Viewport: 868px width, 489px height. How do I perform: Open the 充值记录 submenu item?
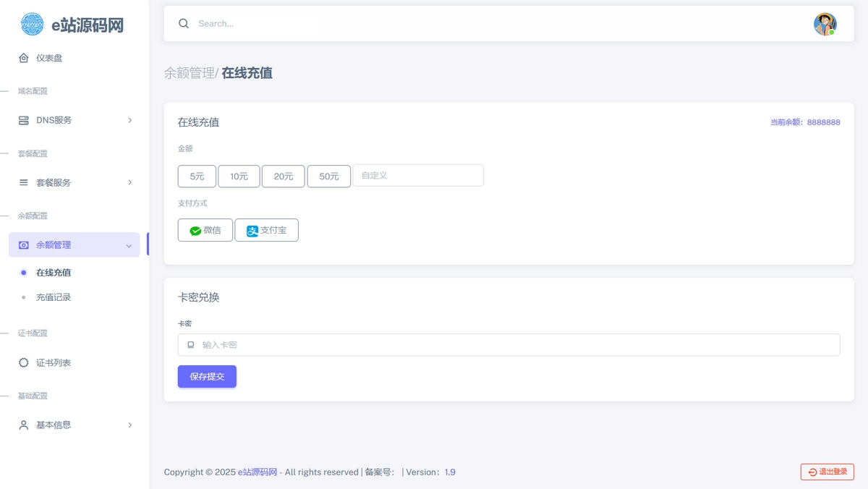[x=54, y=297]
